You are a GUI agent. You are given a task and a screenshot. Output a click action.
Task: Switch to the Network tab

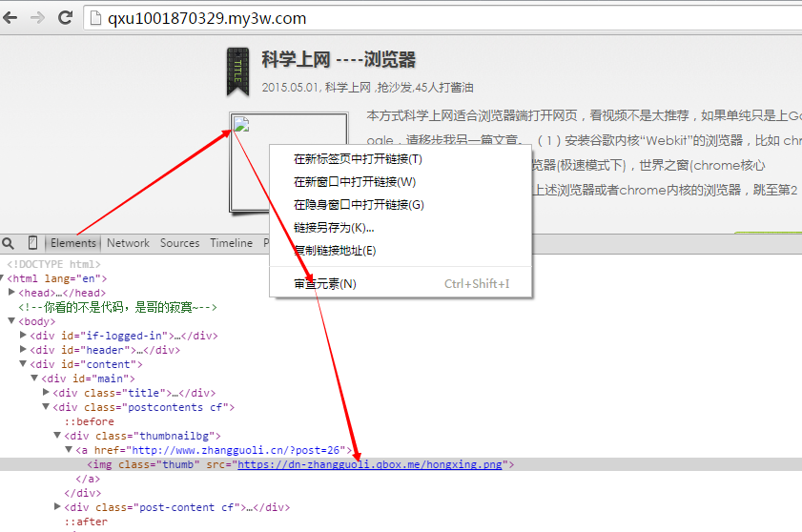click(128, 243)
